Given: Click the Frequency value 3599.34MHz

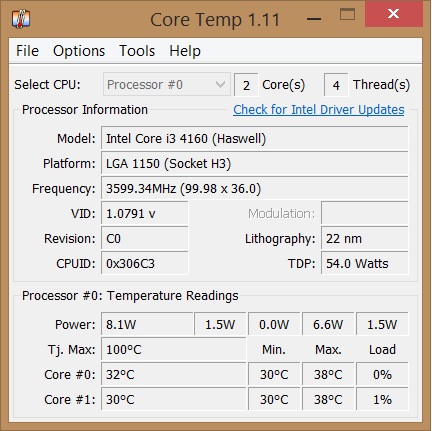Looking at the screenshot, I should click(255, 188).
